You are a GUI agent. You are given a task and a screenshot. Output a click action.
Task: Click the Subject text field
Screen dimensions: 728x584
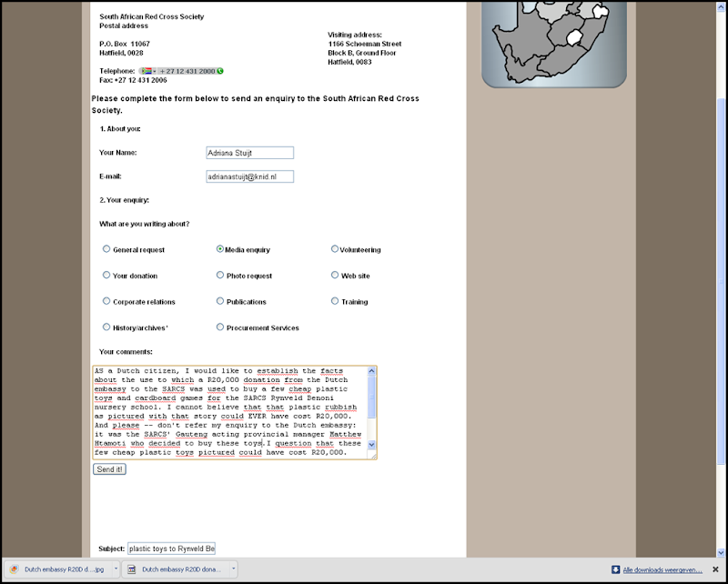point(171,549)
